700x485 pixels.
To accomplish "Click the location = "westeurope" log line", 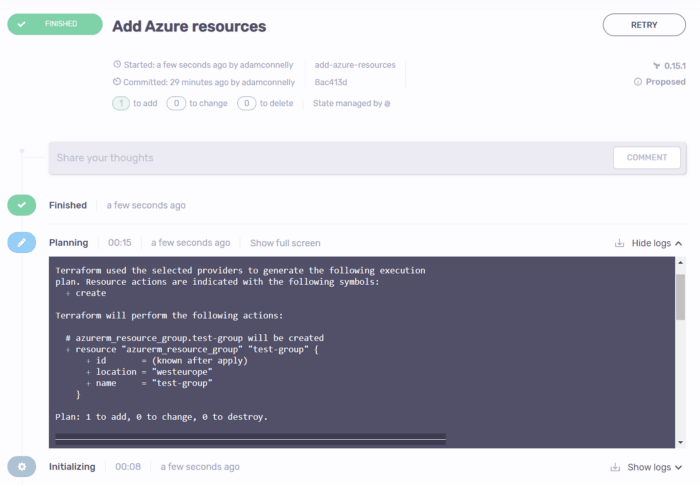I will coord(149,372).
